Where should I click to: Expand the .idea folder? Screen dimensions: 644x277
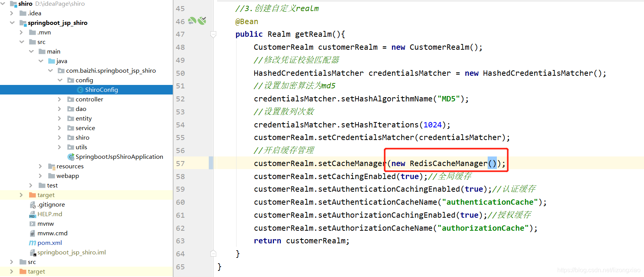[x=12, y=13]
